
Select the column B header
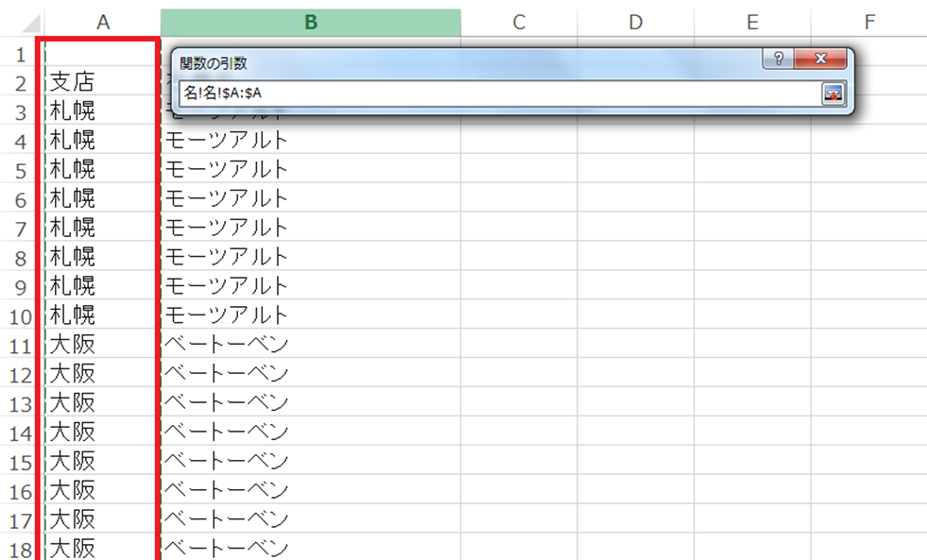click(x=310, y=23)
